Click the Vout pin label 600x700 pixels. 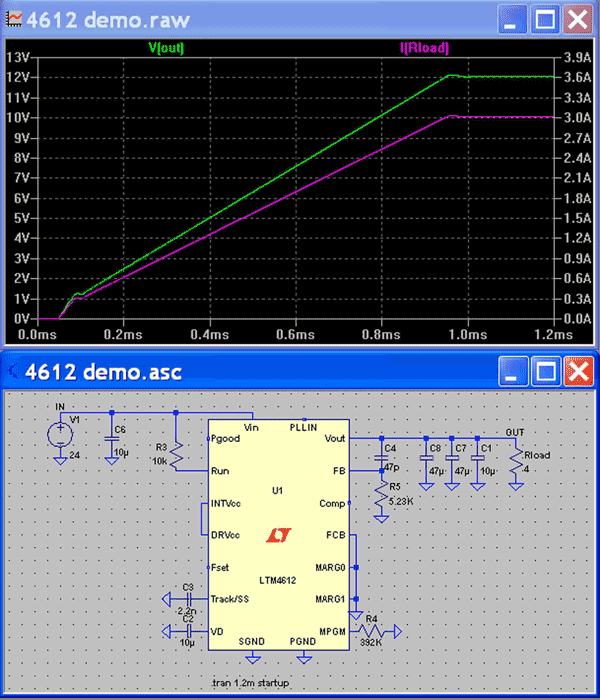pyautogui.click(x=335, y=439)
